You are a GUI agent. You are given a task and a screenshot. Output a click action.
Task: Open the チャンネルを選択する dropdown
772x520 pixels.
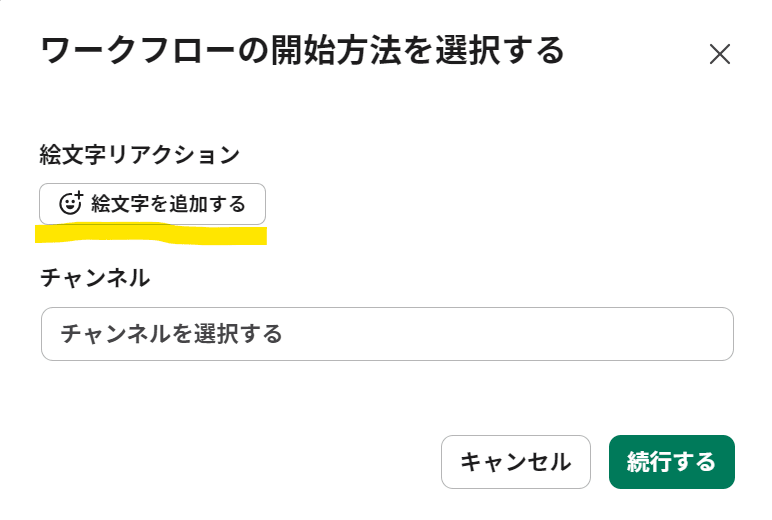coord(387,334)
